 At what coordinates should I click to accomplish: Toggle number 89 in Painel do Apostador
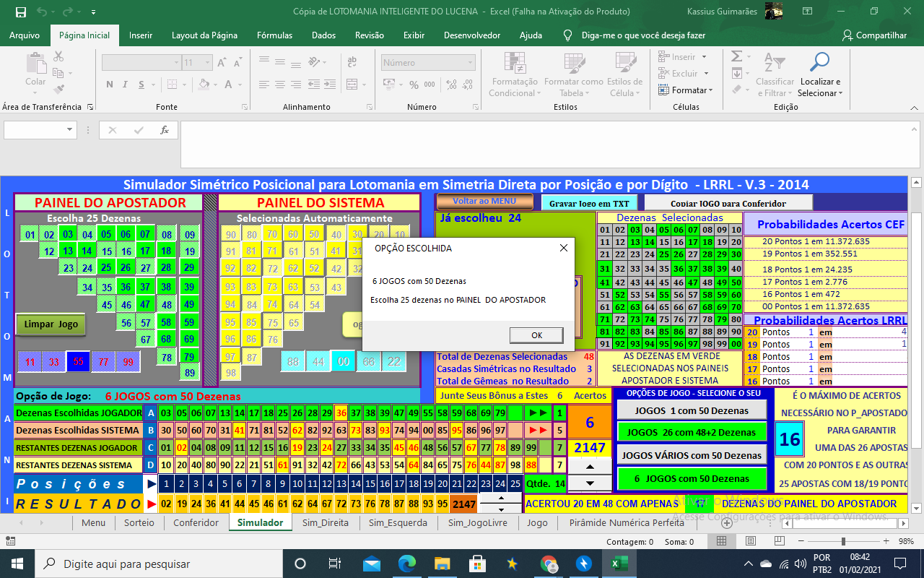click(190, 373)
